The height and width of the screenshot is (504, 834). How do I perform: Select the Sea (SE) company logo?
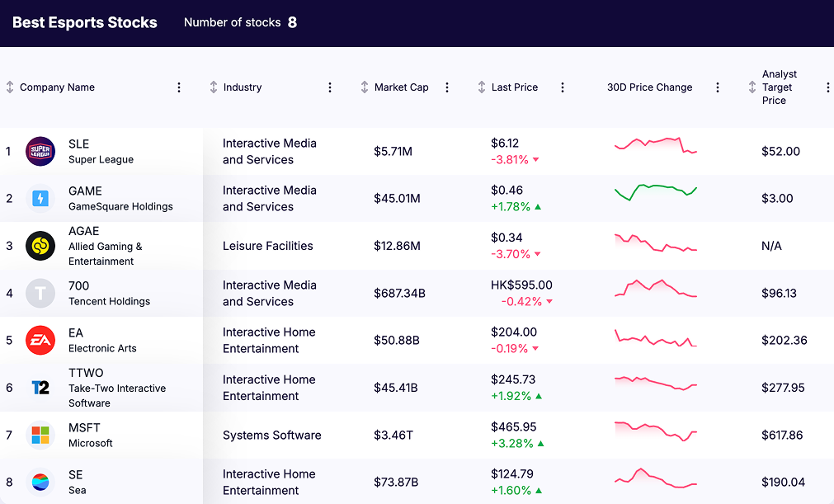pos(40,482)
